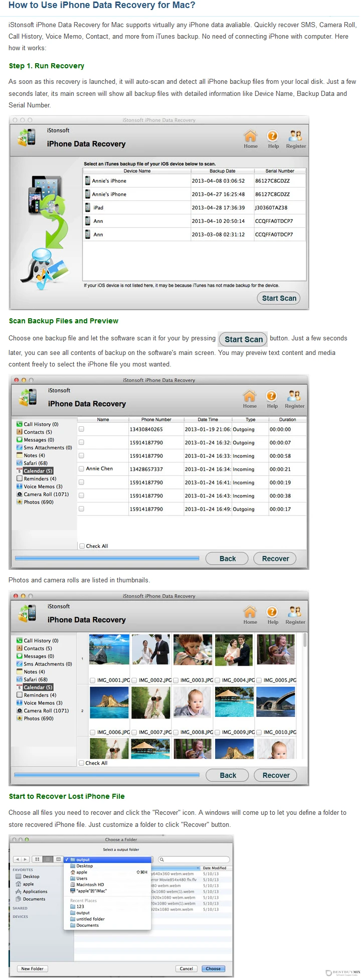This screenshot has height=980, width=364.
Task: Select backup dated 2013-03-08 02:31:12
Action: (195, 234)
